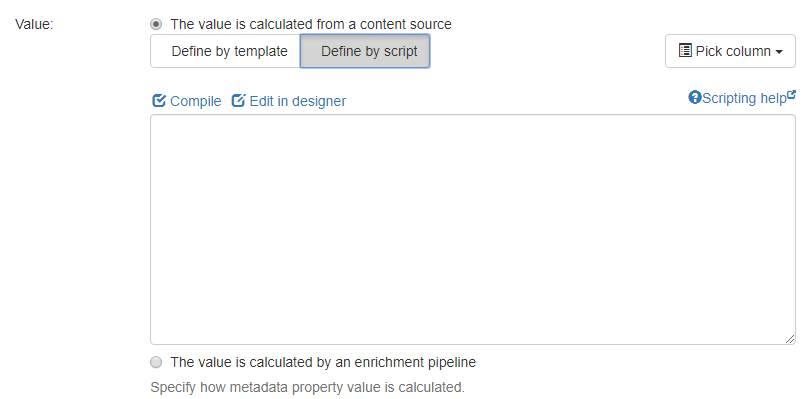Switch to Define by script
Screen dimensions: 807x399
click(365, 51)
